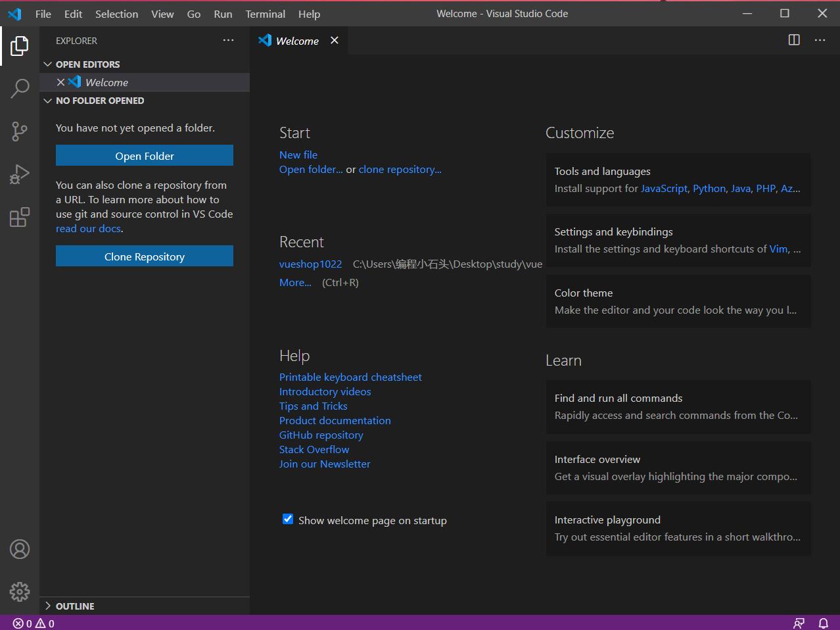The height and width of the screenshot is (630, 840).
Task: Open the Manage gear icon
Action: pyautogui.click(x=20, y=591)
